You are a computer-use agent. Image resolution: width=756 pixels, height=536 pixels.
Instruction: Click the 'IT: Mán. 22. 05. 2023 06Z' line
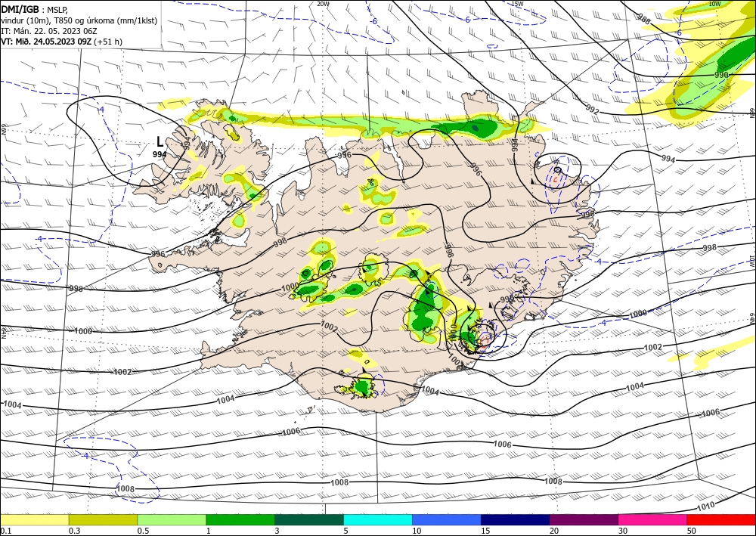coord(49,31)
